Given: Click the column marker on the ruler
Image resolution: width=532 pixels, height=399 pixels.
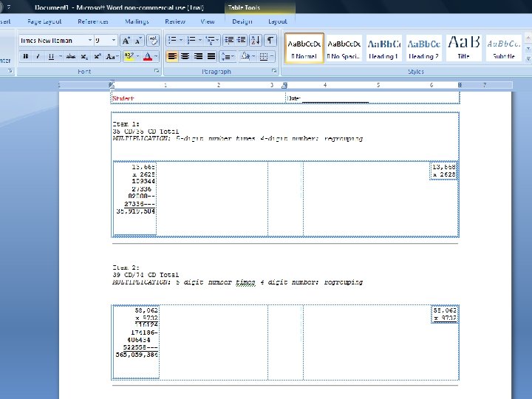Looking at the screenshot, I should click(x=284, y=85).
